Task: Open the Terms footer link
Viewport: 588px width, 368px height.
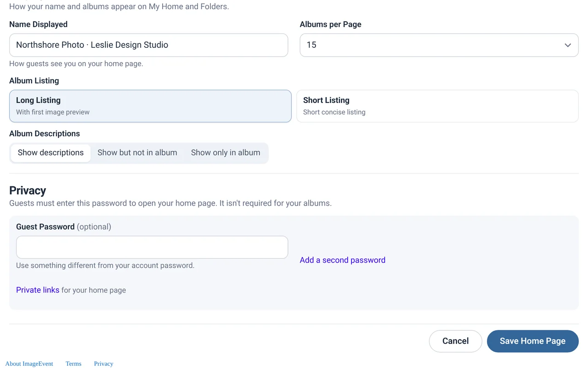Action: 73,363
